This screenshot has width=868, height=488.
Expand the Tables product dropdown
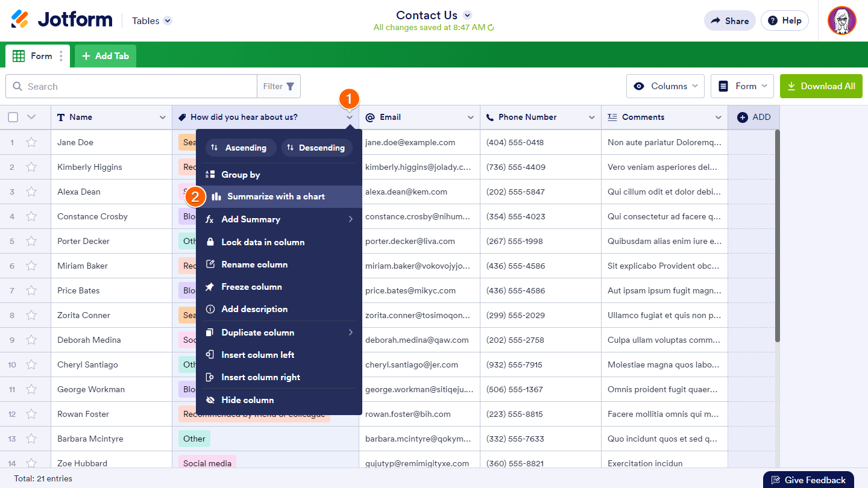(168, 20)
